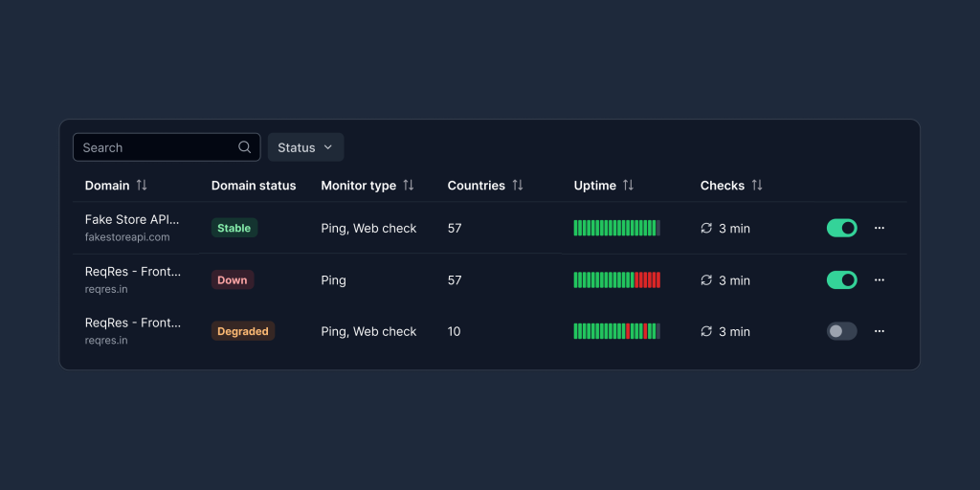The image size is (980, 490).
Task: Open more options for the Degraded row
Action: (880, 331)
